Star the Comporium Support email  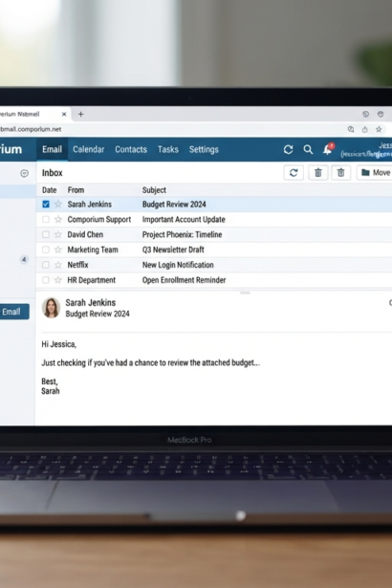(x=57, y=219)
